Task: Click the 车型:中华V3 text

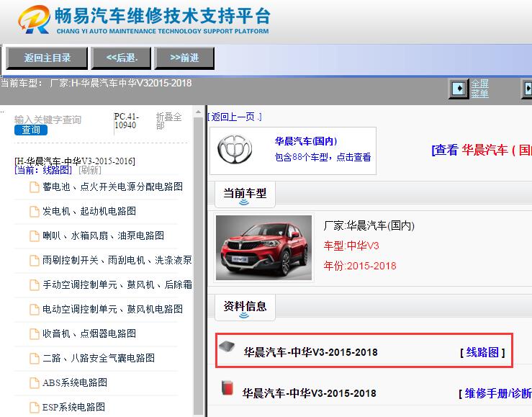Action: (x=351, y=246)
